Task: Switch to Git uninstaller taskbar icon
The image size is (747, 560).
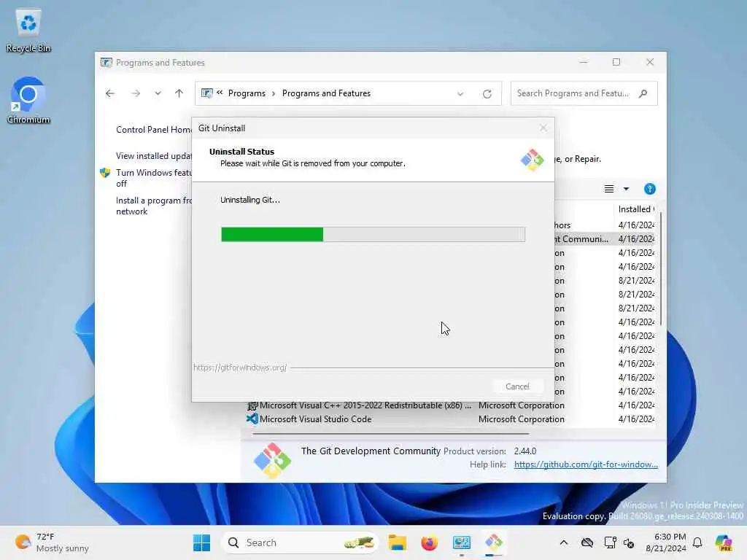Action: [x=494, y=542]
